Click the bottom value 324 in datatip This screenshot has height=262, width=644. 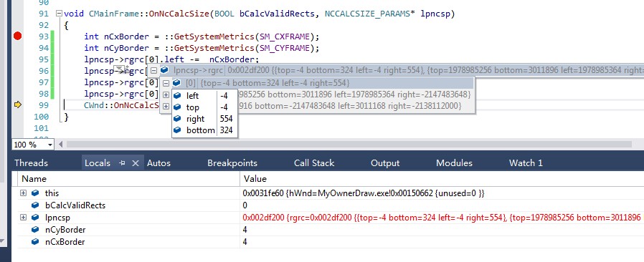pos(227,130)
